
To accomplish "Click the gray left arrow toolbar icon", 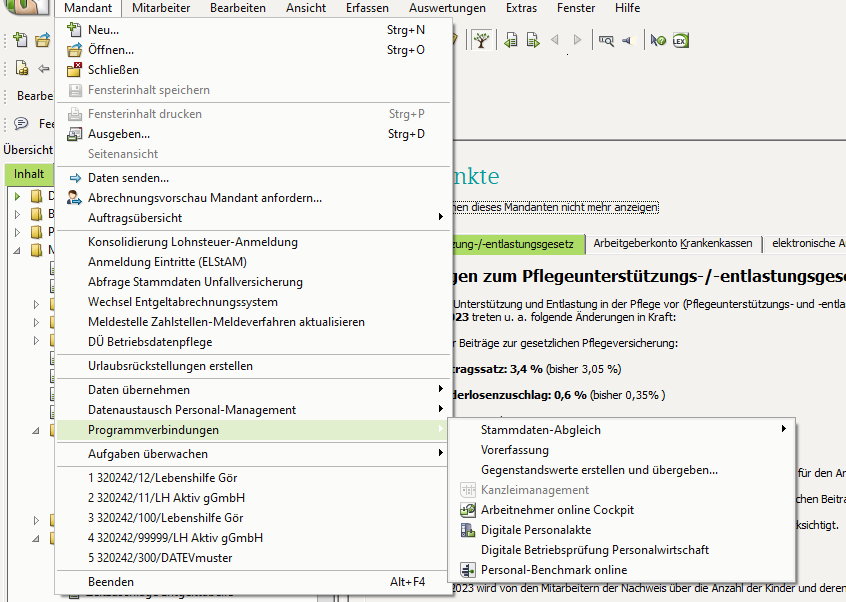I will [x=44, y=69].
